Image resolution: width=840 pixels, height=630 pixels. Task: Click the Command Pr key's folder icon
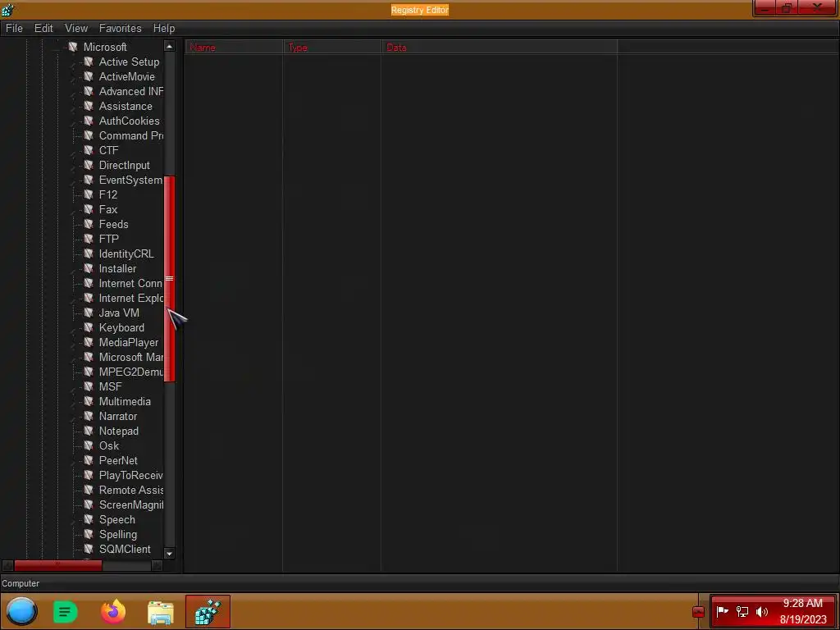click(x=89, y=135)
